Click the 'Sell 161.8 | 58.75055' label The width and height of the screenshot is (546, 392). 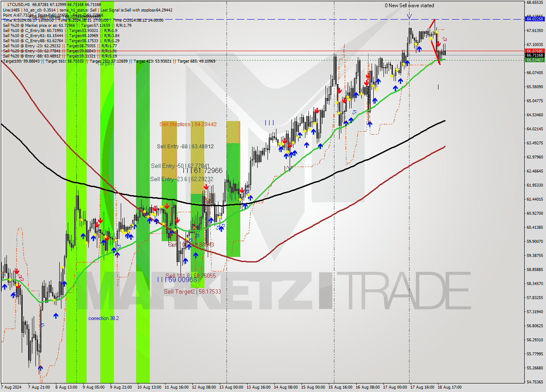191,276
